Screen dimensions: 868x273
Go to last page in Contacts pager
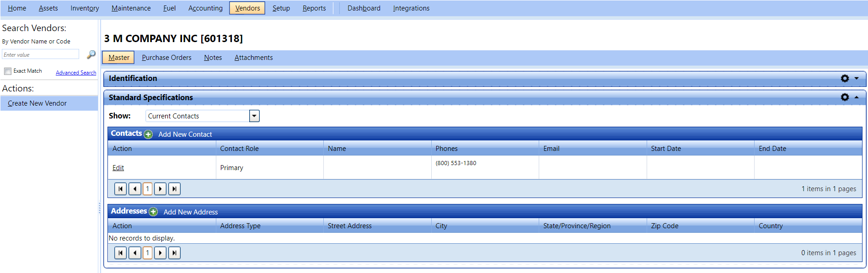tap(174, 189)
